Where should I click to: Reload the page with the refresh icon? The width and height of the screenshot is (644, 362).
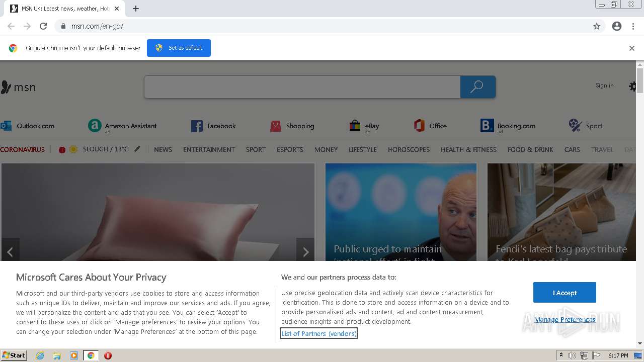pos(43,26)
